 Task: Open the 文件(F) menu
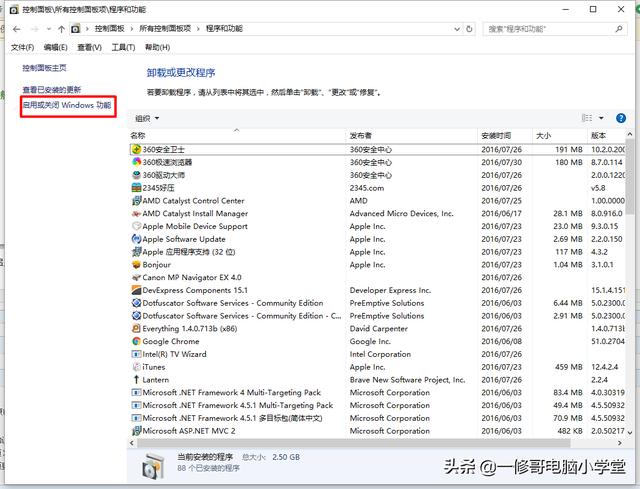[22, 47]
